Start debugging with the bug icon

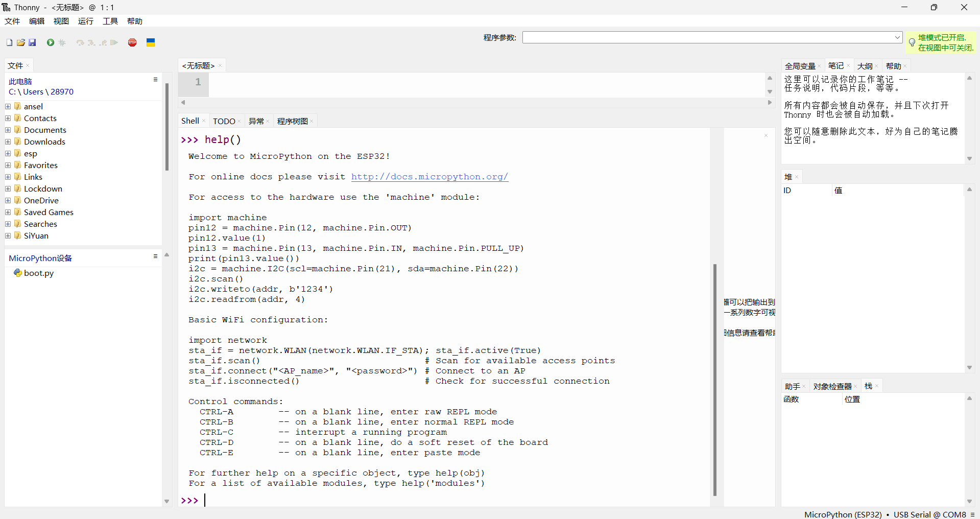tap(62, 42)
